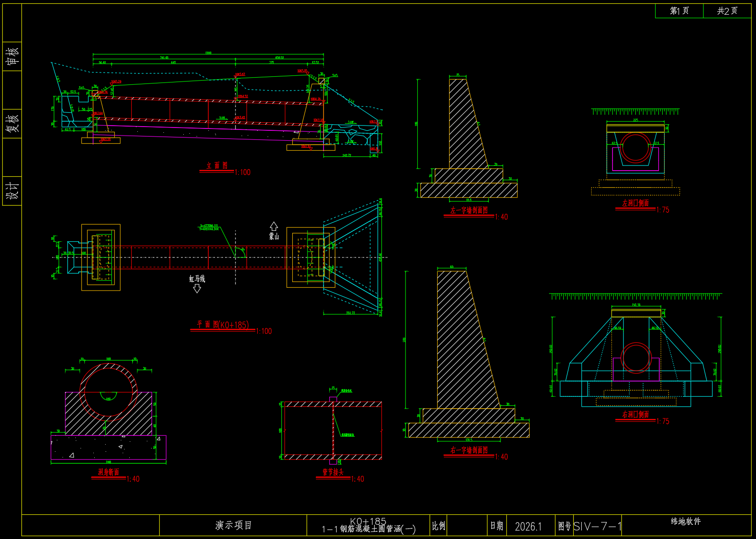The width and height of the screenshot is (756, 539).
Task: Click the 第1页 page cell
Action: (x=679, y=11)
